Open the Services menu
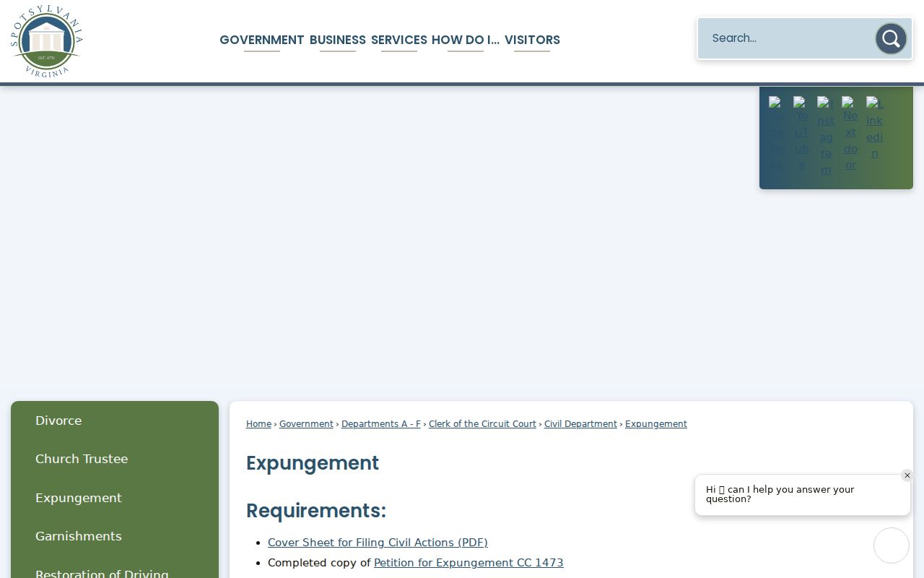This screenshot has height=578, width=924. (x=398, y=40)
